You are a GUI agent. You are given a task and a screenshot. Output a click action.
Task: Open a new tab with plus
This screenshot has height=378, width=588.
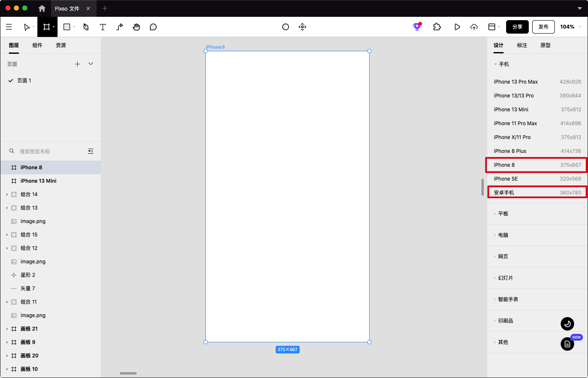[x=105, y=8]
